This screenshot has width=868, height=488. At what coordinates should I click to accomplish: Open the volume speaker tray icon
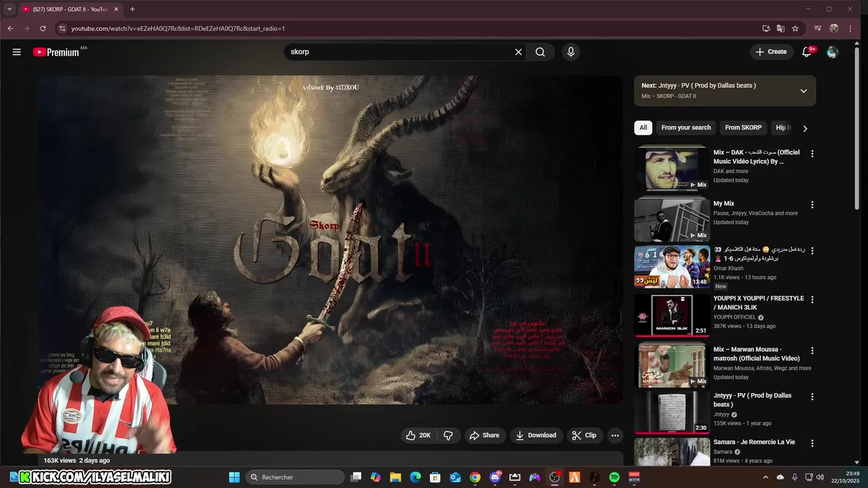pyautogui.click(x=820, y=477)
